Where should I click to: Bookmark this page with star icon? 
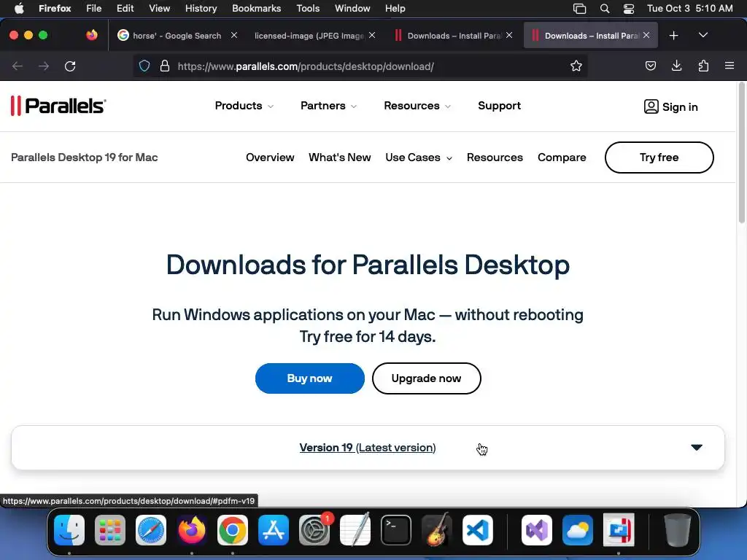(576, 66)
